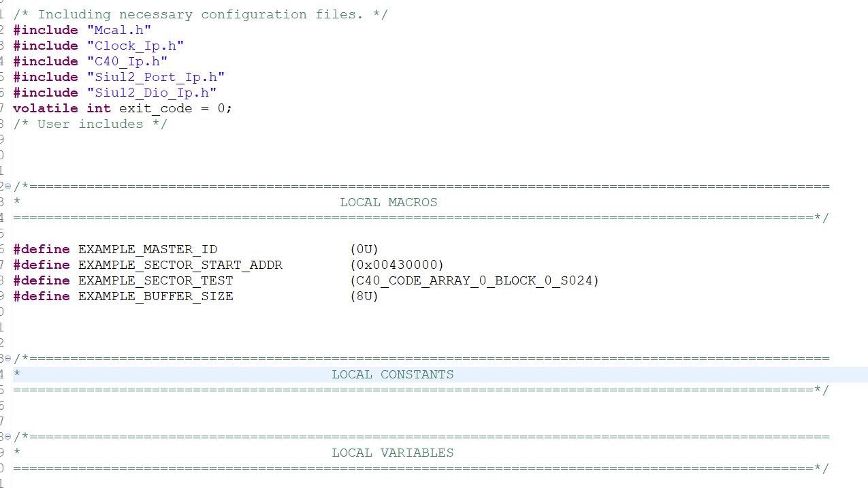Click the int keyword before exit_code
Image resolution: width=868 pixels, height=488 pixels.
click(x=99, y=108)
